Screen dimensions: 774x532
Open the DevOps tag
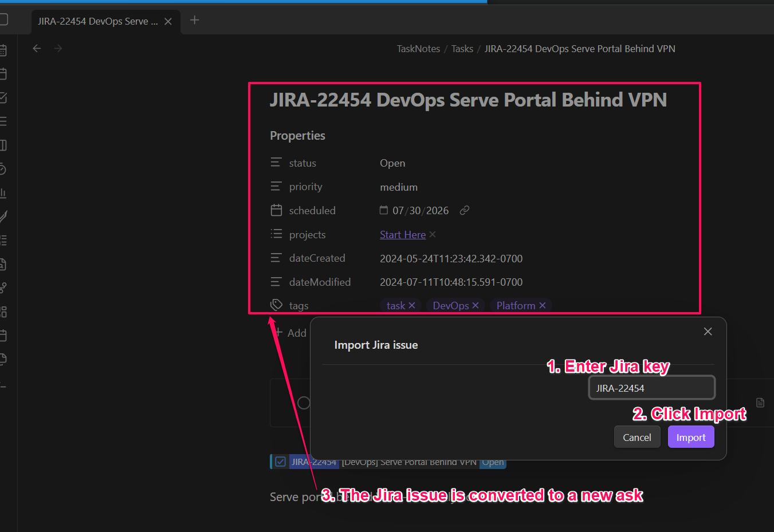[x=451, y=306]
